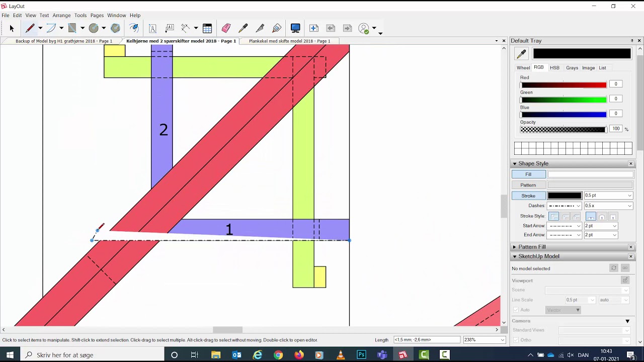Add a new page
The image size is (644, 362).
pos(314,29)
